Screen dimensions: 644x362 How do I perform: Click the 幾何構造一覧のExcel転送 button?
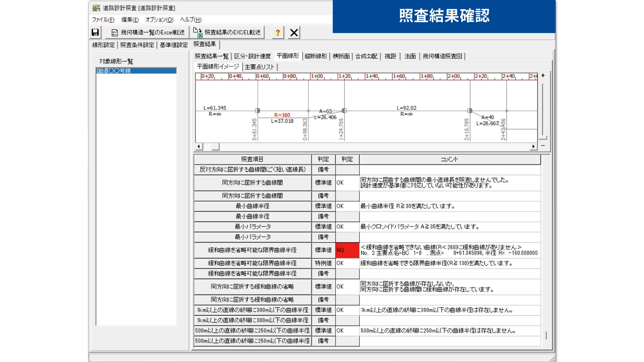[148, 32]
